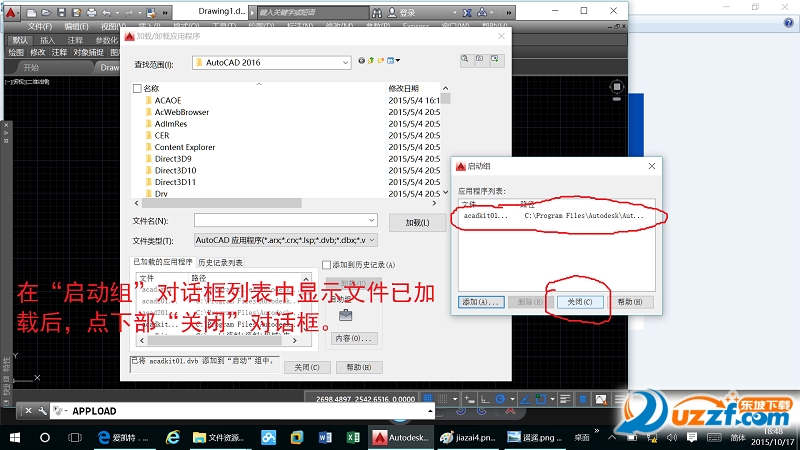This screenshot has width=800, height=450.
Task: Click the Open file icon in quick access toolbar
Action: (46, 13)
